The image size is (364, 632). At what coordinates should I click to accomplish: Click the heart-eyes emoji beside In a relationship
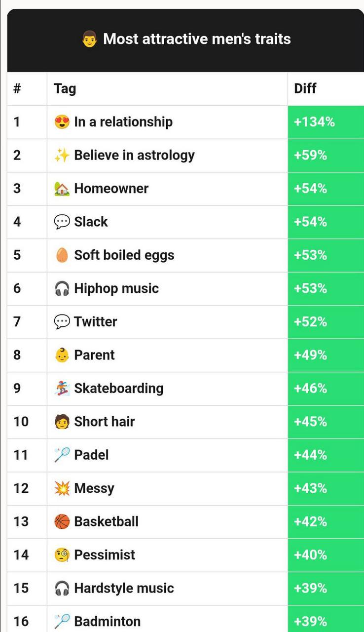[x=62, y=122]
